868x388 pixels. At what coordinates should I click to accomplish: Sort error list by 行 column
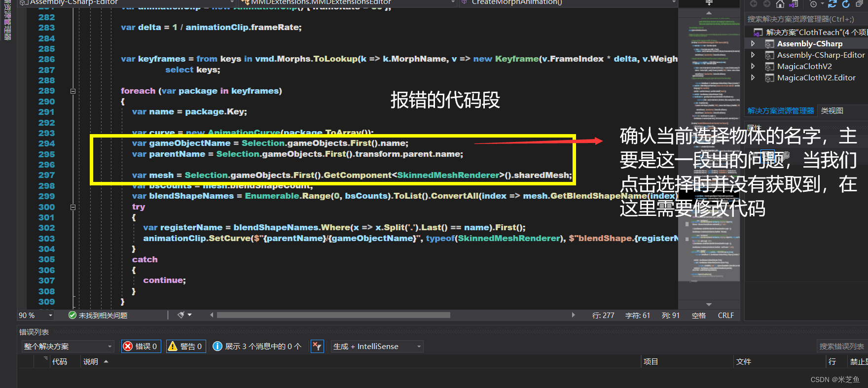(832, 362)
